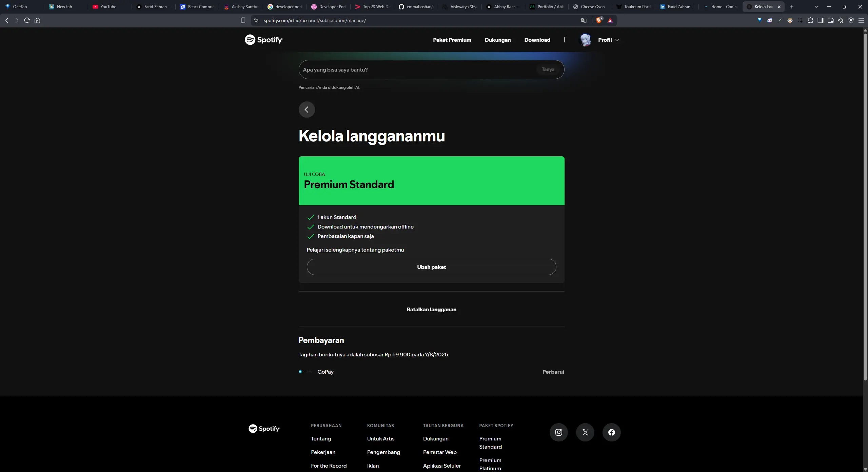The width and height of the screenshot is (868, 472).
Task: Close the Kelola langganan tab
Action: point(779,7)
